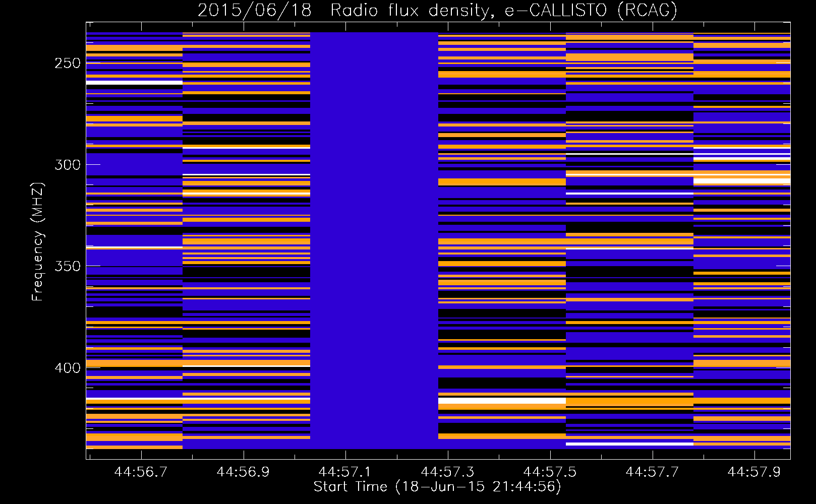The height and width of the screenshot is (504, 816).
Task: Click the 44:57.9 time tick label
Action: tap(754, 472)
